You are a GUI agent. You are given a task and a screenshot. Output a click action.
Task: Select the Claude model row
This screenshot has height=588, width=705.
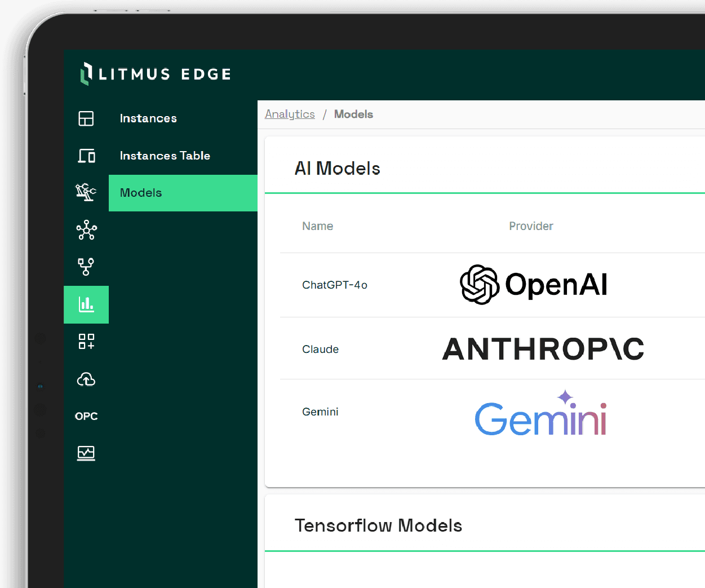coord(320,349)
